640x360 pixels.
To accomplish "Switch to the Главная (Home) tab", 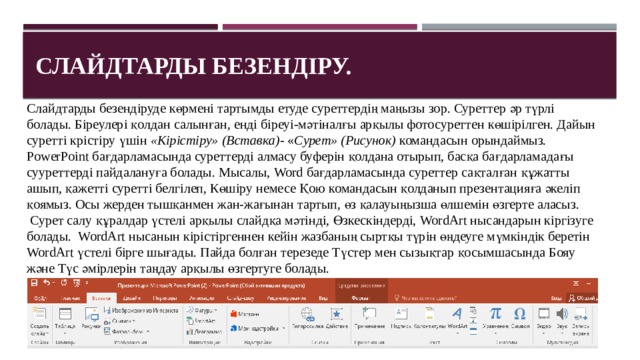I will (70, 298).
